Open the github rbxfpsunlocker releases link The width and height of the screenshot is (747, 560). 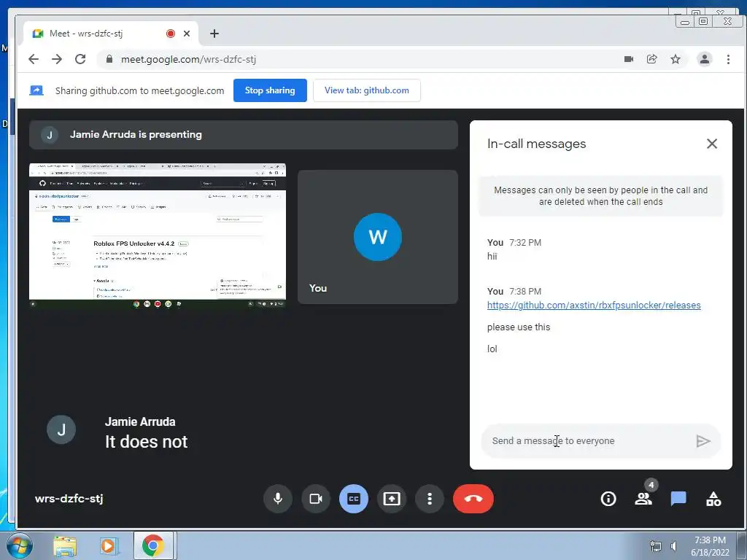(594, 306)
